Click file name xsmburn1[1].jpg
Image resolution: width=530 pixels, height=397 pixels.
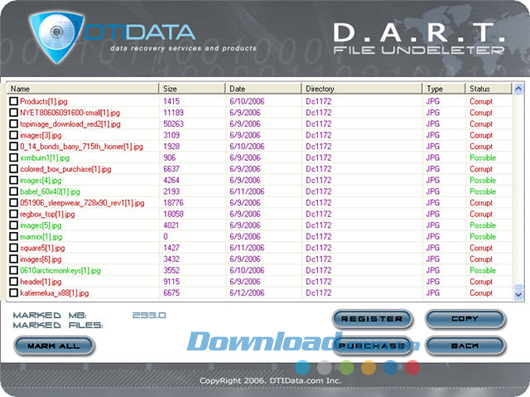pos(45,158)
